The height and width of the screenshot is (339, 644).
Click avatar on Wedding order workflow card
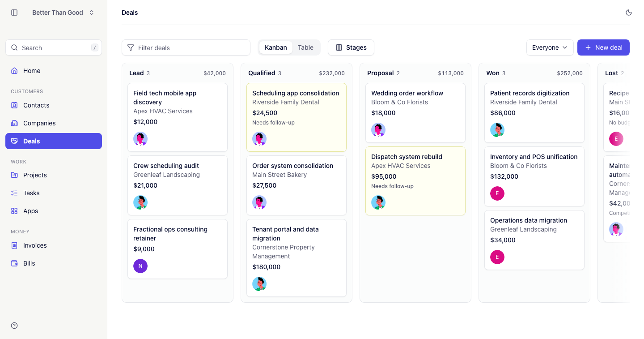tap(378, 130)
